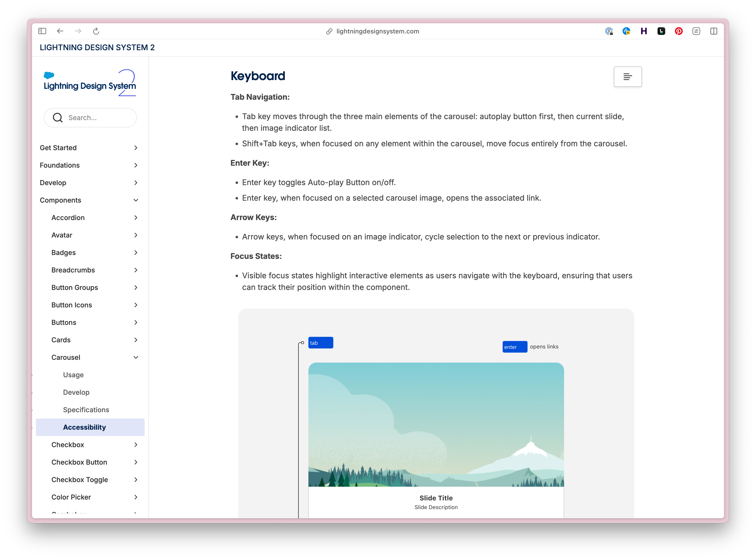This screenshot has height=559, width=756.
Task: Select Color Picker in the sidebar
Action: pos(71,497)
